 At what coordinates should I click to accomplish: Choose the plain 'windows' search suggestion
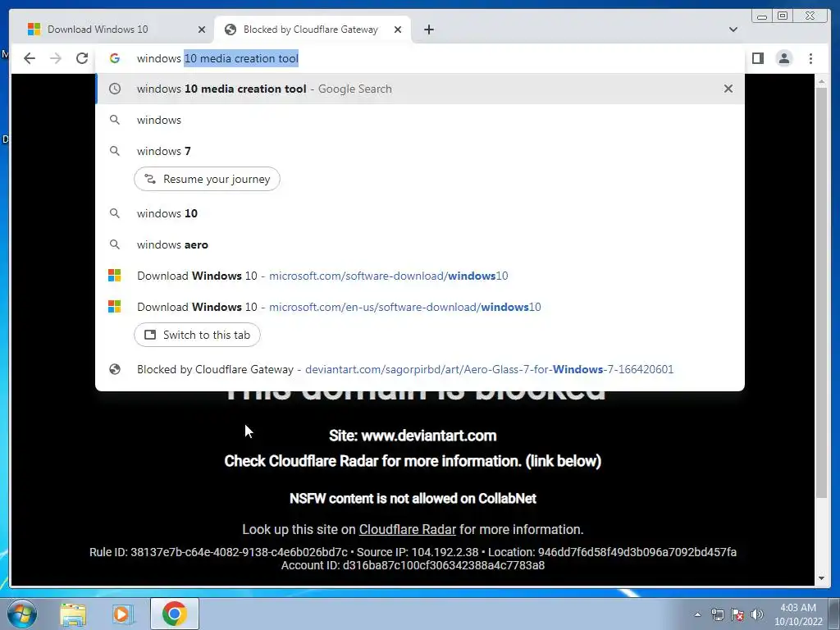(x=420, y=120)
